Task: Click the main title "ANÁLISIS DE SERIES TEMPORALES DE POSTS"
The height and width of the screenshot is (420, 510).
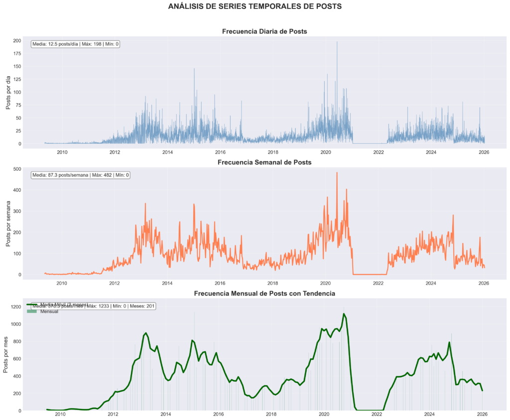Action: pyautogui.click(x=255, y=6)
